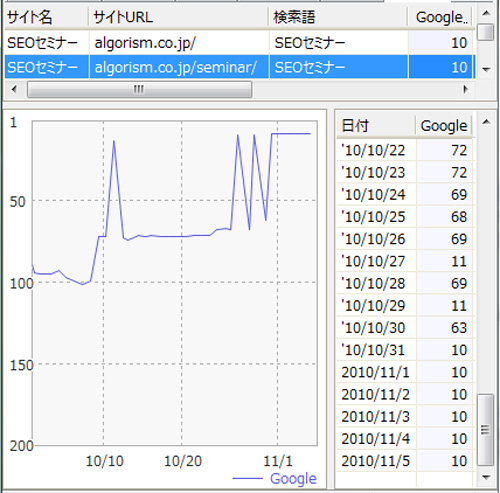Click the Google header in date list
Screen dimensions: 500x493
(x=444, y=126)
